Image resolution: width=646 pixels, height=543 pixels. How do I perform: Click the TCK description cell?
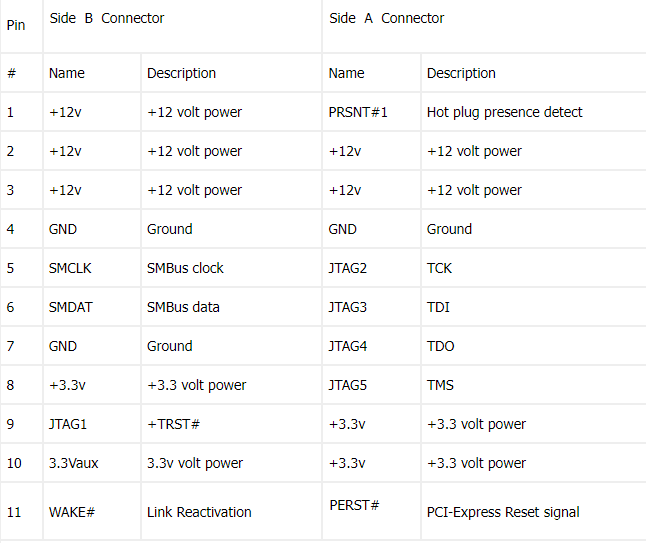pos(440,268)
